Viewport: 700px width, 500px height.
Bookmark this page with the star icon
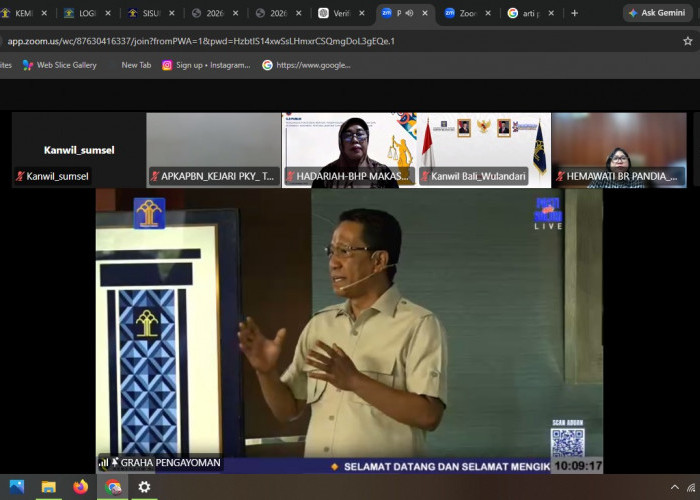pos(688,41)
